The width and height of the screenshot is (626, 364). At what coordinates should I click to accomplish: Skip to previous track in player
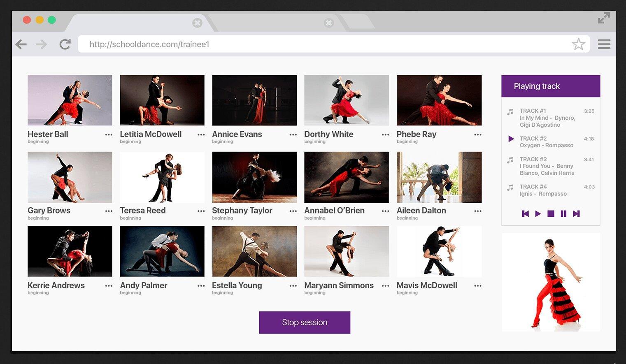[x=525, y=214]
